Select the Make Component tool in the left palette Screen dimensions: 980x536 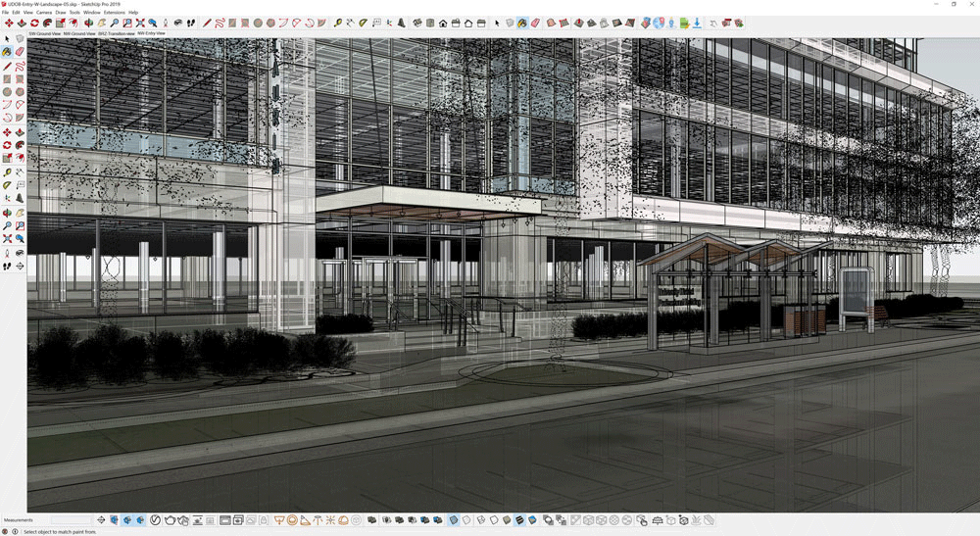pyautogui.click(x=20, y=39)
